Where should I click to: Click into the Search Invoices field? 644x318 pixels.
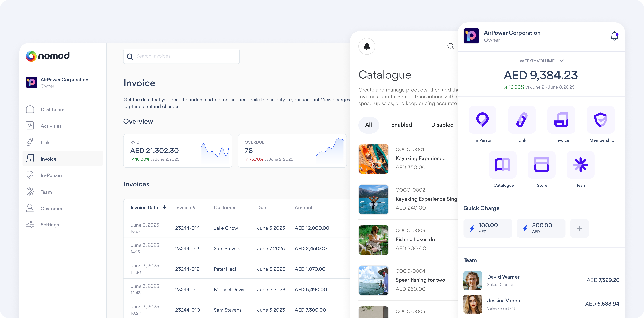[x=182, y=56]
